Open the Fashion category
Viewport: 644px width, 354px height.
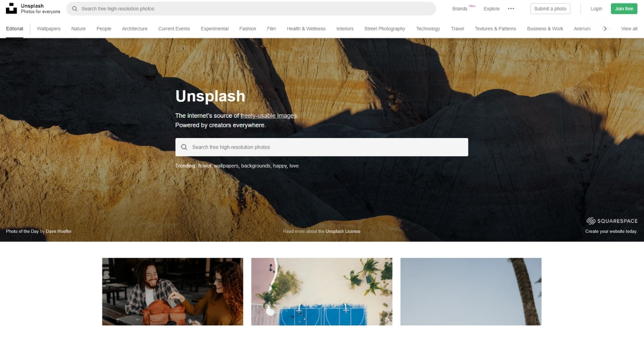pos(247,29)
